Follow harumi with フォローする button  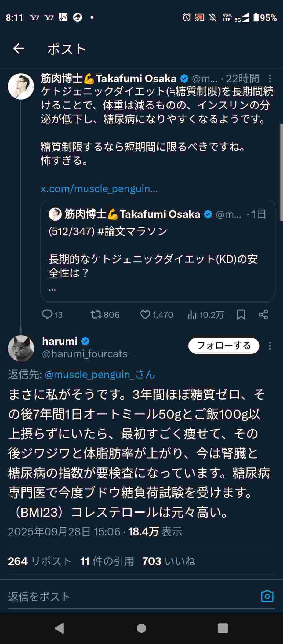tap(224, 346)
